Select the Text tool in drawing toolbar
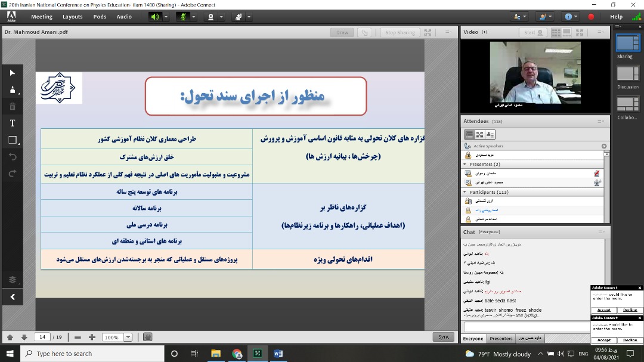Screen dimensions: 644x362 pos(13,123)
